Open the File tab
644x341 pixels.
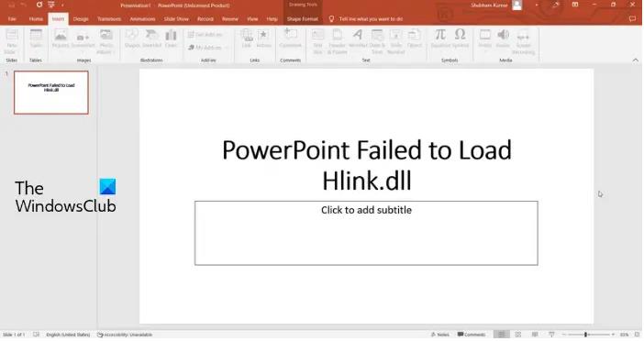12,19
